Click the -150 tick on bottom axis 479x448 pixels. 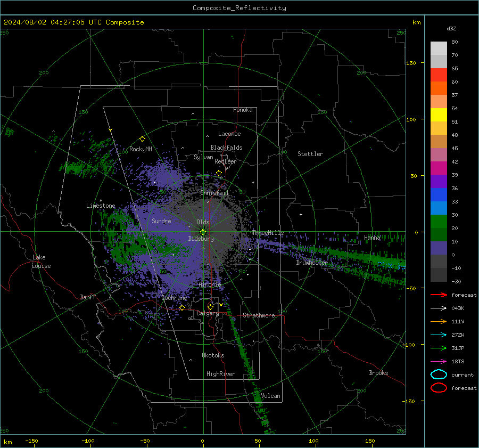[x=31, y=441]
